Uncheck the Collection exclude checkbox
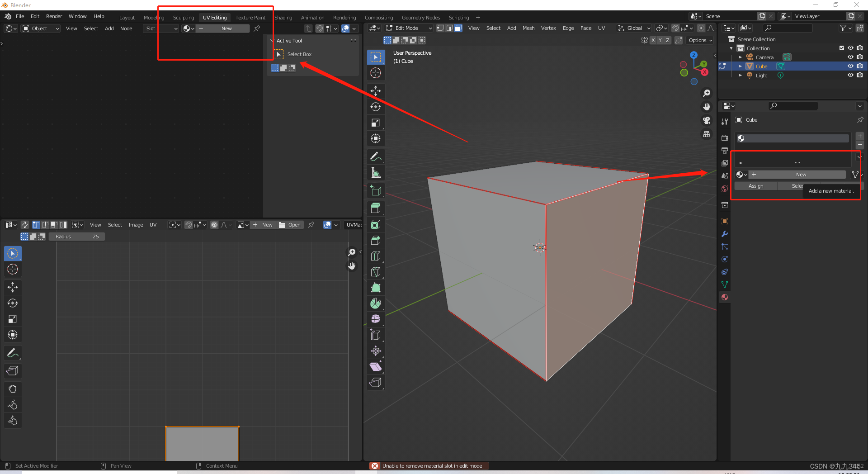This screenshot has width=868, height=474. pyautogui.click(x=841, y=48)
